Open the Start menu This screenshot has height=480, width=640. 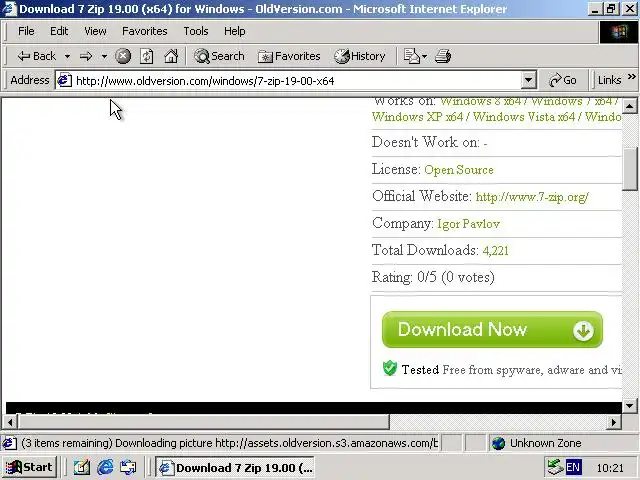(29, 467)
